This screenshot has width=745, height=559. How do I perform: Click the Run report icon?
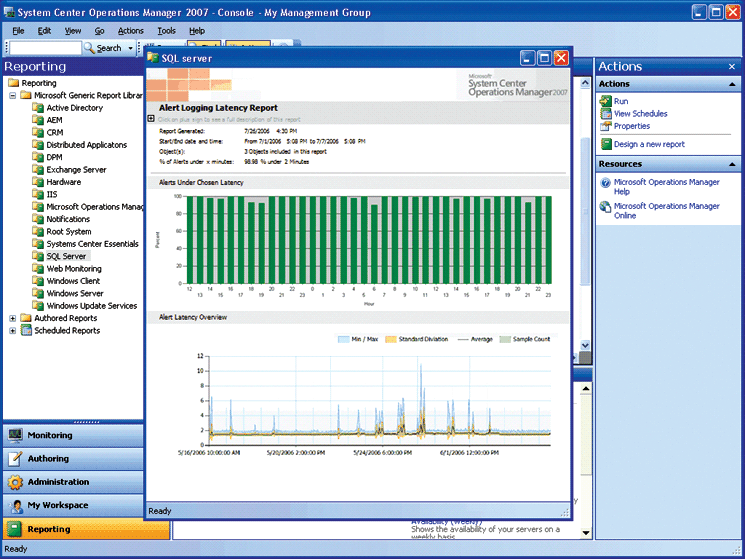click(605, 101)
